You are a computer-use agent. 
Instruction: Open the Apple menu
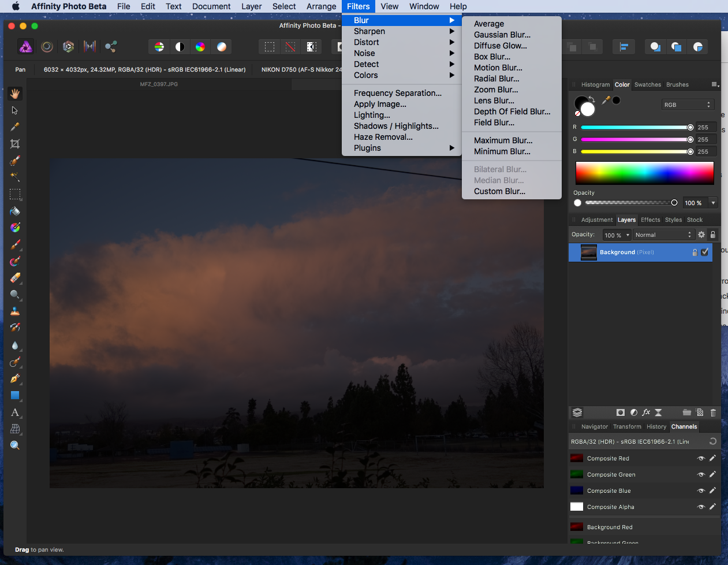tap(15, 6)
